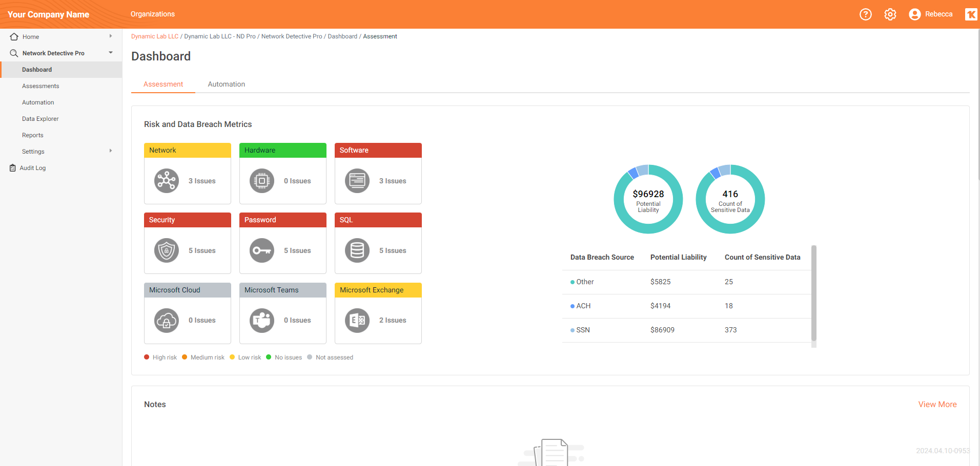
Task: Switch to the Automation tab
Action: tap(226, 84)
